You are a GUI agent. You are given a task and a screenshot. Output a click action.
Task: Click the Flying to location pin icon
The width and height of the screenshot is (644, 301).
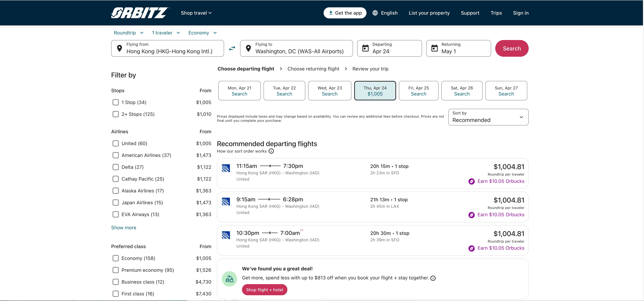[x=248, y=48]
